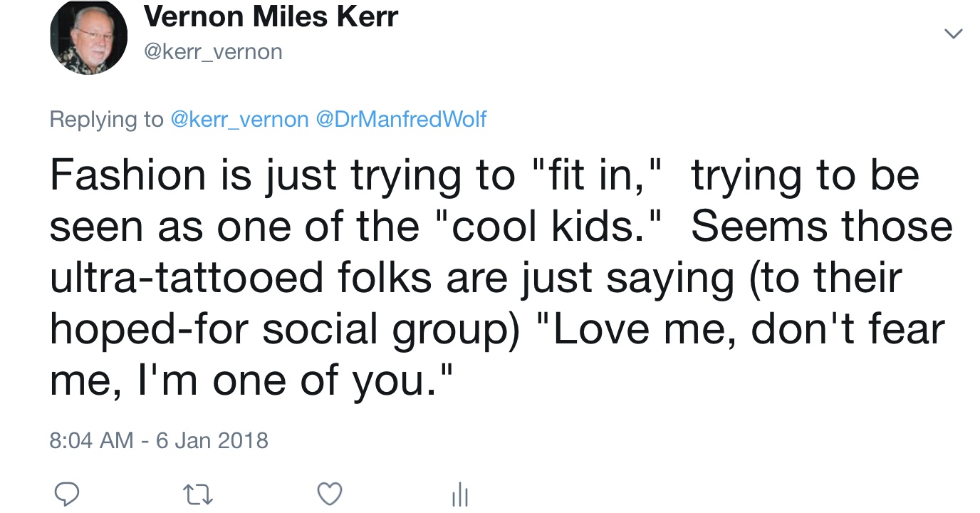This screenshot has width=980, height=513.
Task: Follow the @kerr_vernon link in Replying to
Action: point(239,119)
